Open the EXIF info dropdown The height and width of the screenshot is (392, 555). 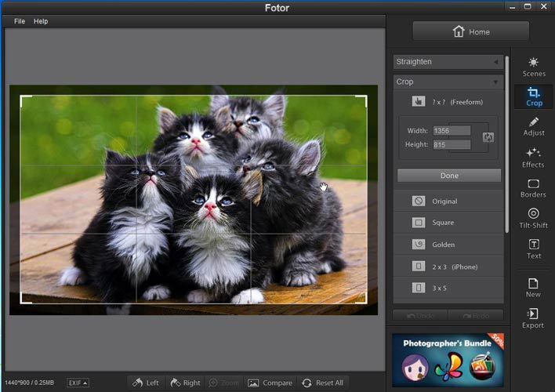coord(78,383)
